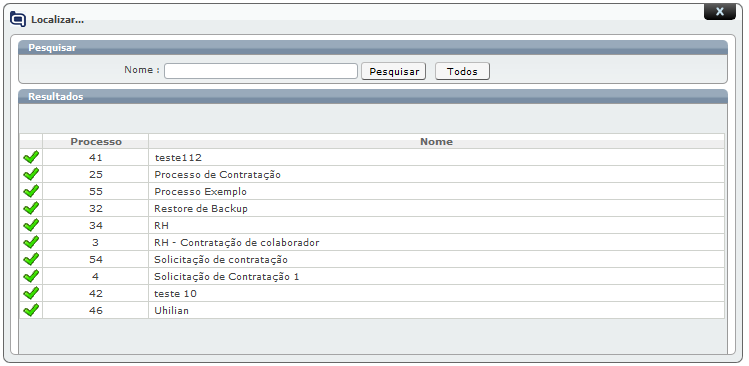This screenshot has width=749, height=366.
Task: Click the Localizar dialog logo icon
Action: [18, 19]
